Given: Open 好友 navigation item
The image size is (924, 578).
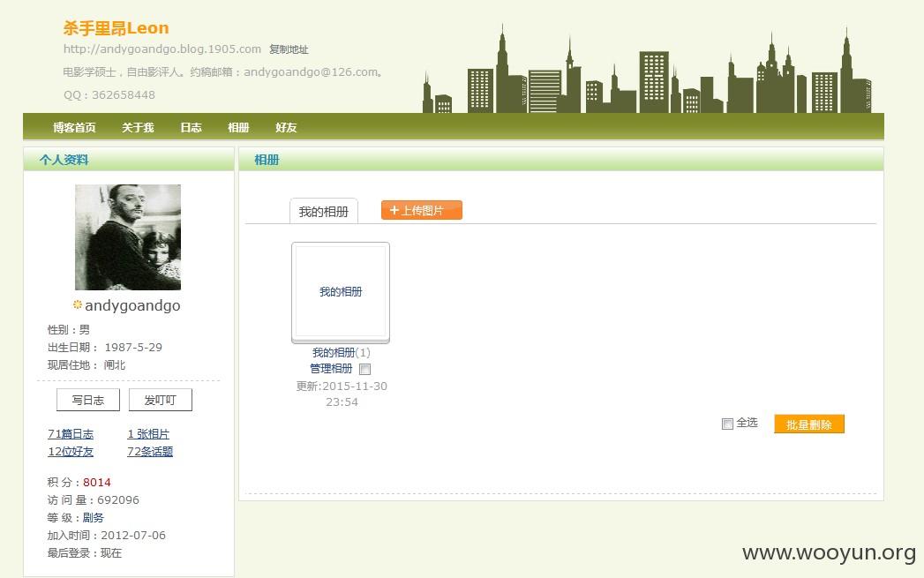Looking at the screenshot, I should point(287,127).
